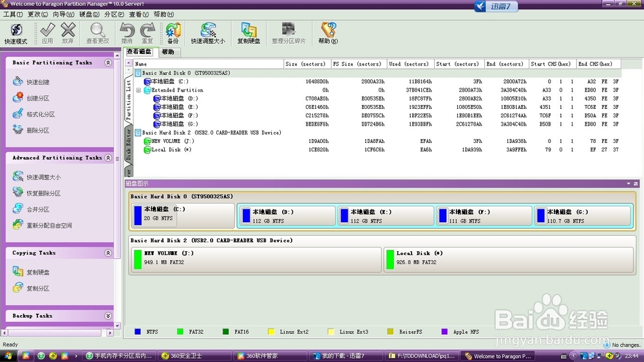Undo last operation with 撤消
The image size is (644, 362).
(127, 33)
